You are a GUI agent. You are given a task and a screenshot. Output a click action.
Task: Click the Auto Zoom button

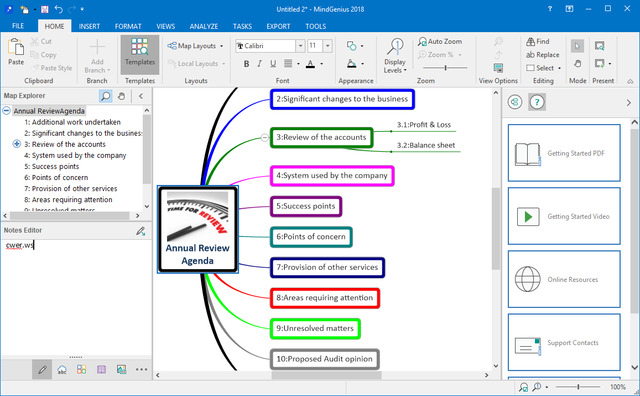click(440, 41)
